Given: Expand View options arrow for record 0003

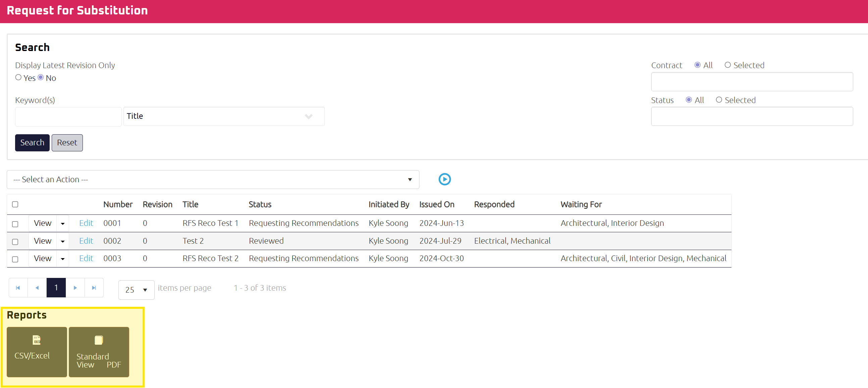Looking at the screenshot, I should [63, 259].
